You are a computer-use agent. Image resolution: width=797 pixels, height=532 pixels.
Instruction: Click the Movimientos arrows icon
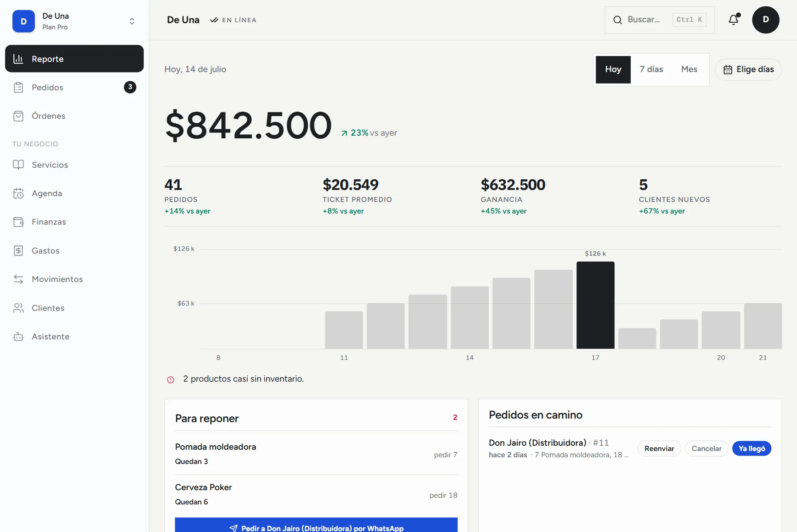[x=18, y=279]
